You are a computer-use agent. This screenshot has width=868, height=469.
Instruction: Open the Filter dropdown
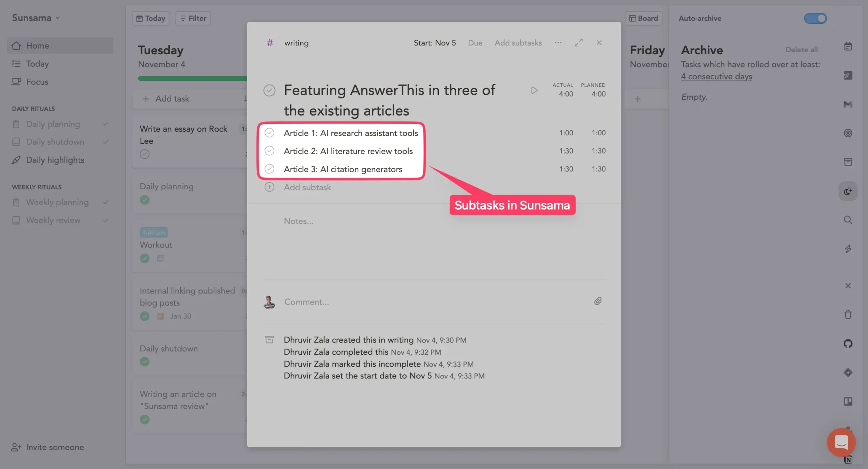[192, 18]
